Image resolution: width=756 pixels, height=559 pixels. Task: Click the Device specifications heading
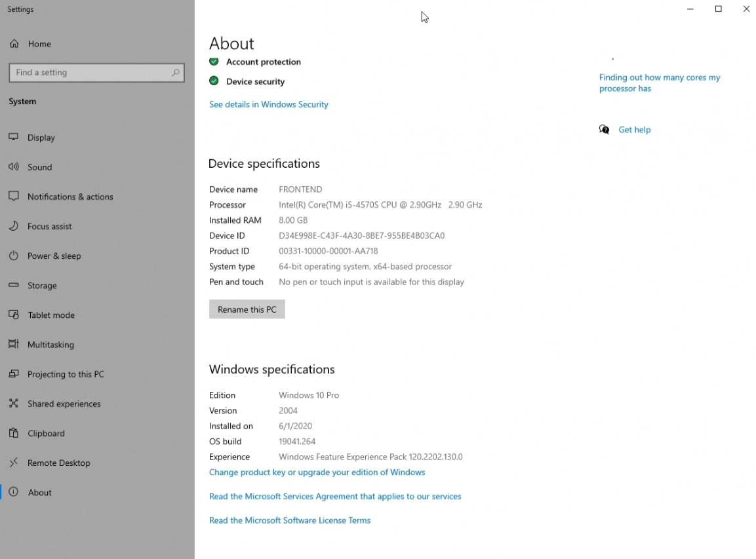[x=264, y=163]
